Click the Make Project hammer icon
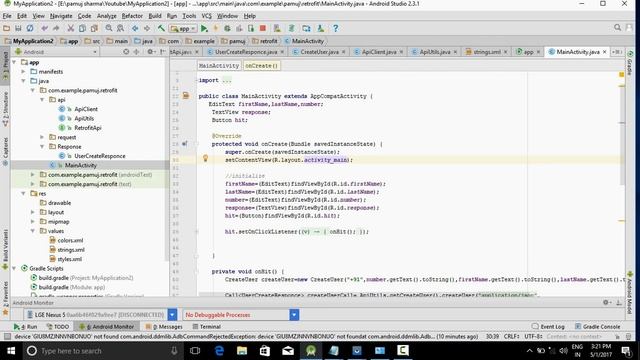 [162, 28]
